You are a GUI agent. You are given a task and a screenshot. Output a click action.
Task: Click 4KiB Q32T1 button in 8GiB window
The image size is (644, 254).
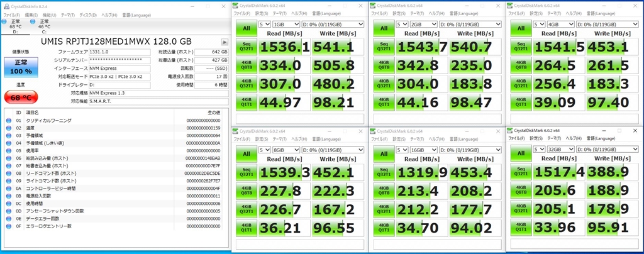[x=247, y=209]
